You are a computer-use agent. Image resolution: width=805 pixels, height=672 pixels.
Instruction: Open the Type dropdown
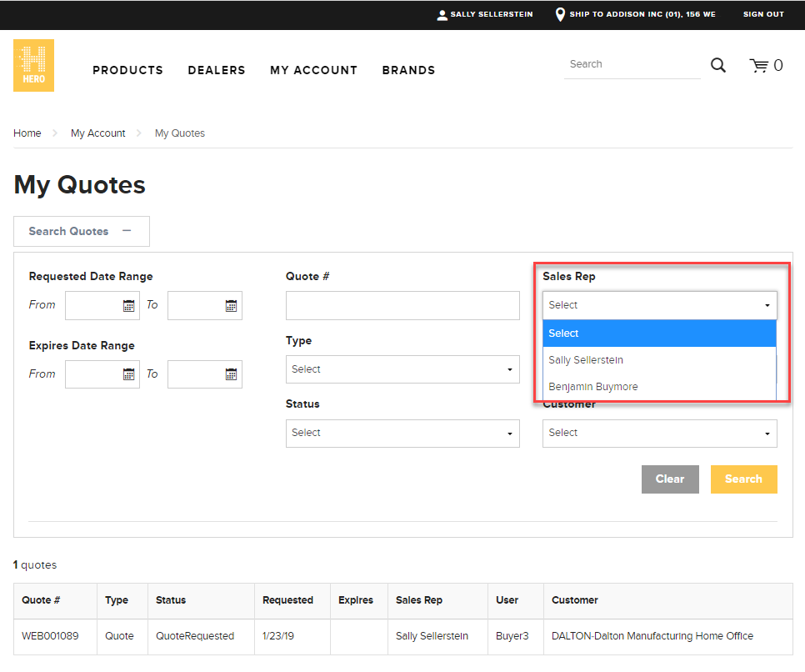point(402,369)
